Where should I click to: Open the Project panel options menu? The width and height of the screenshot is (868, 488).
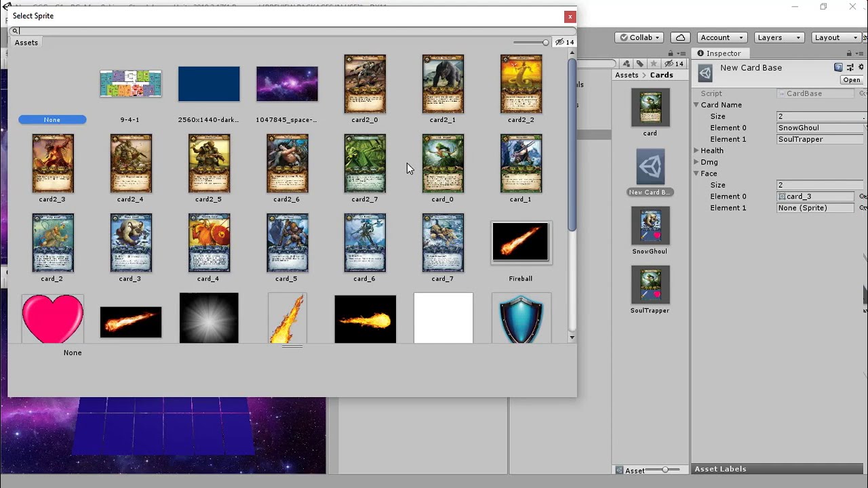681,54
